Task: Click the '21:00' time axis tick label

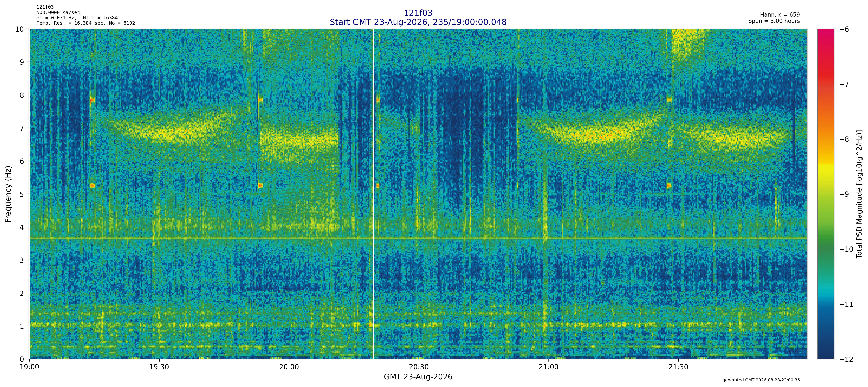Action: [549, 367]
